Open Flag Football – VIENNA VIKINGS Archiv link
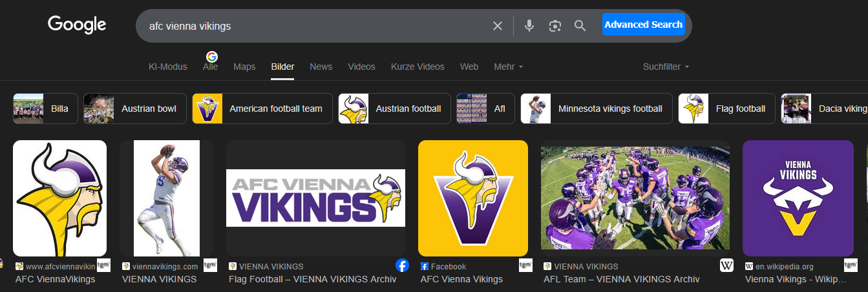The width and height of the screenshot is (868, 292). [x=312, y=280]
